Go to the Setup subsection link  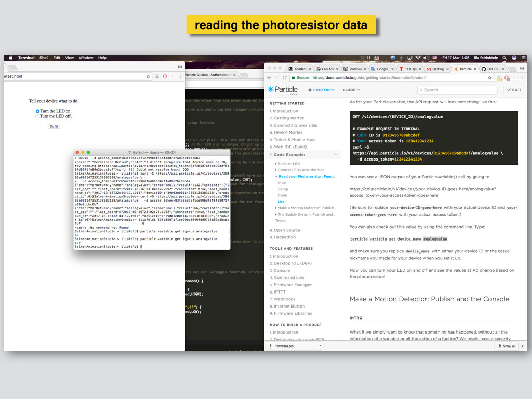click(x=283, y=189)
